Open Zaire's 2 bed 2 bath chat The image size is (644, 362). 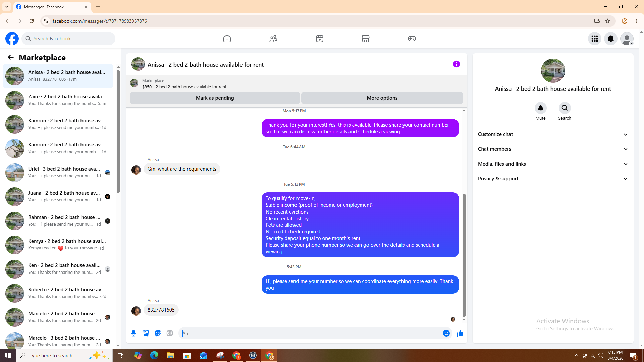[x=58, y=100]
